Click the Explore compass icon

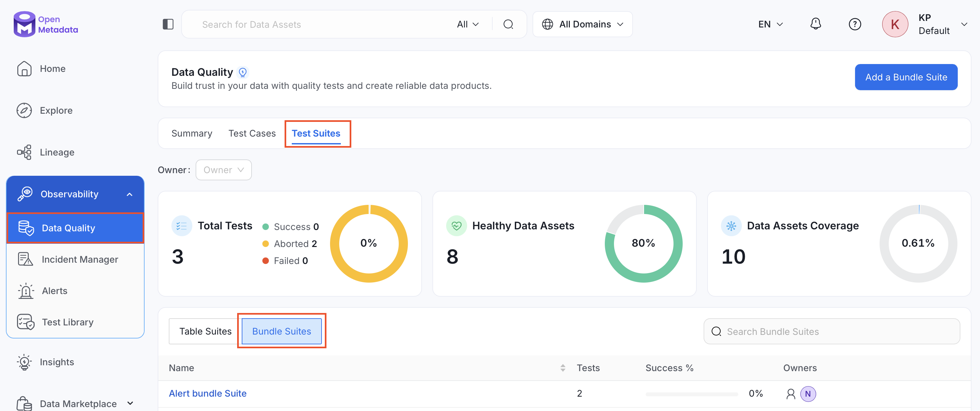(24, 110)
